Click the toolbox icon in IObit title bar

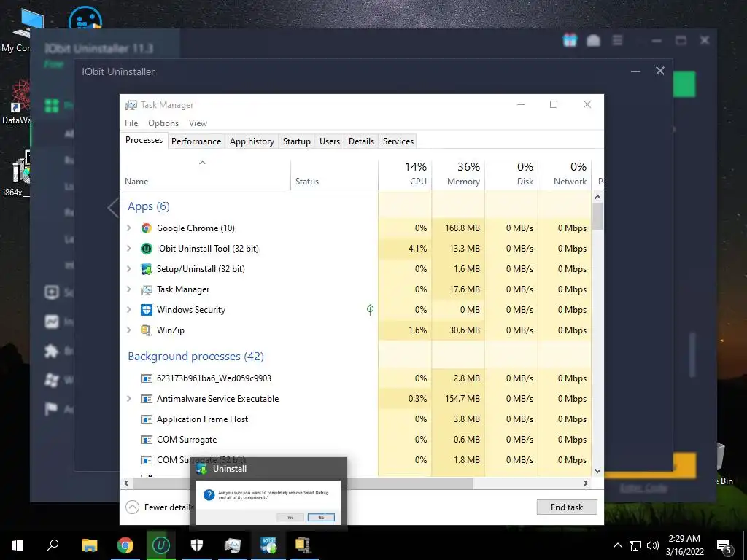pyautogui.click(x=594, y=41)
